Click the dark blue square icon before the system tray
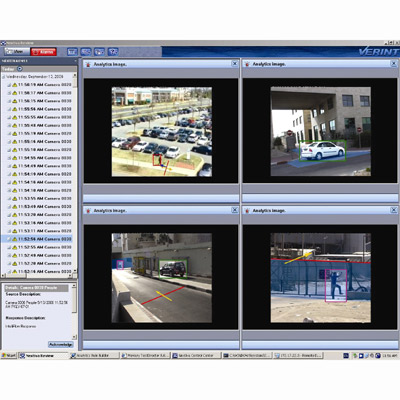The height and width of the screenshot is (400, 400). (x=346, y=356)
